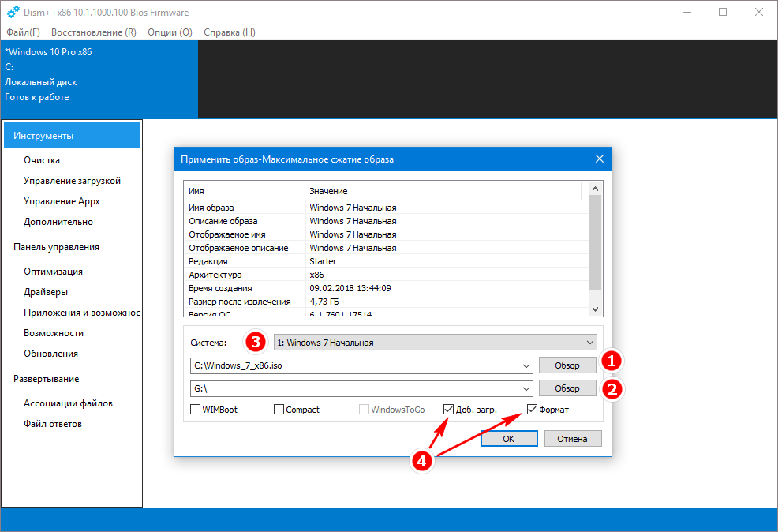This screenshot has height=532, width=778.
Task: Confirm with the OK button
Action: click(509, 439)
